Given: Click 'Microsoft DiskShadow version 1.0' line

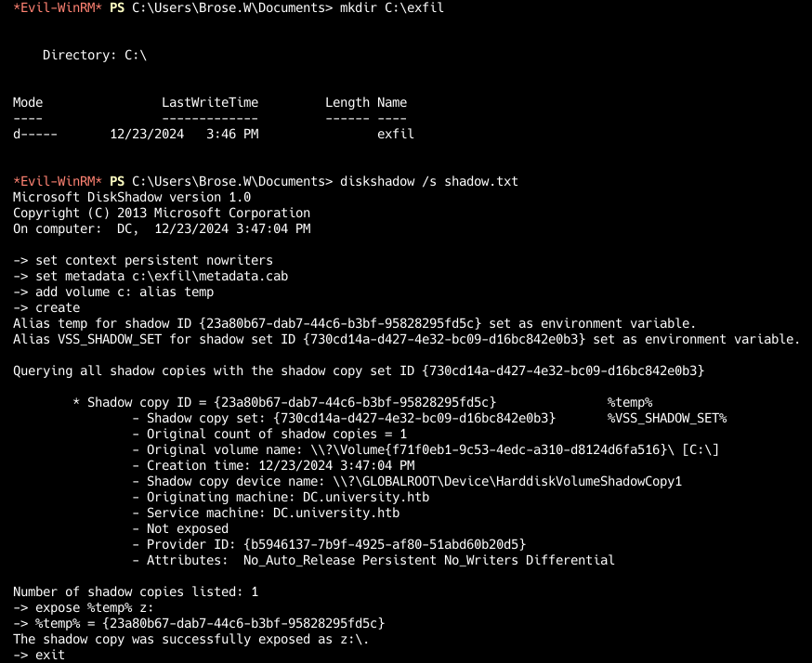Looking at the screenshot, I should [x=132, y=197].
